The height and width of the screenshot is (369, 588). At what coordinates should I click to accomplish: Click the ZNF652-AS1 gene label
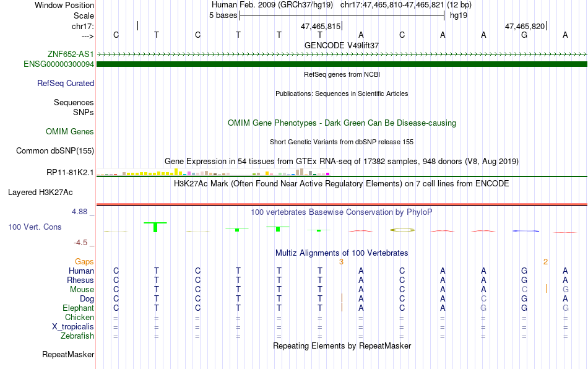point(71,54)
